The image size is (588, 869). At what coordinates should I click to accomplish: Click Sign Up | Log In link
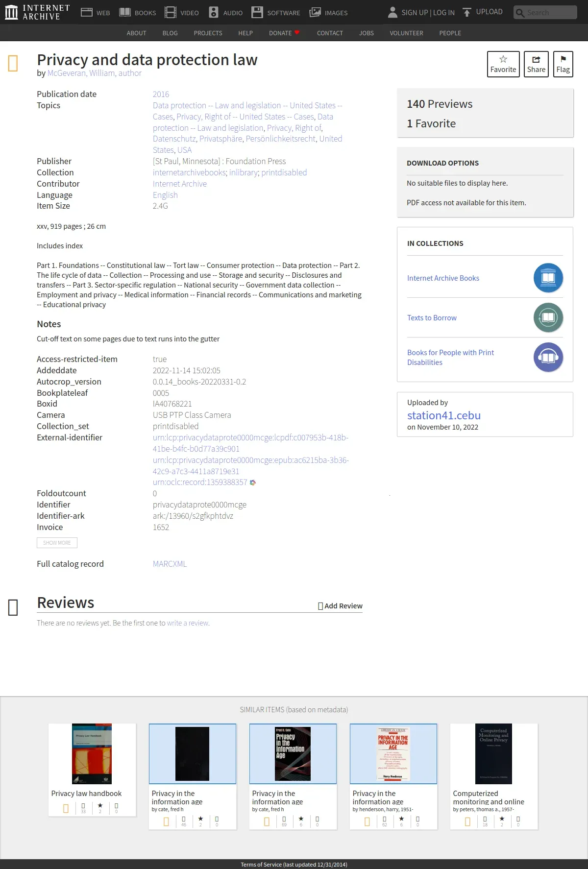coord(428,12)
